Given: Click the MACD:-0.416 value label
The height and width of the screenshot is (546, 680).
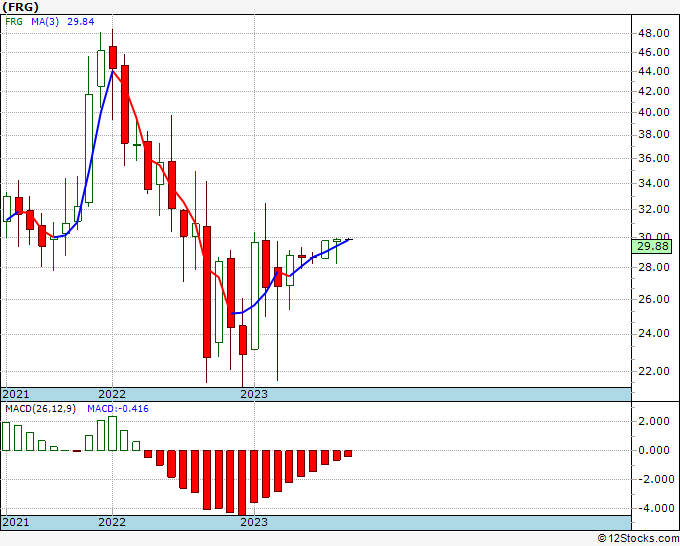Looking at the screenshot, I should pos(118,409).
